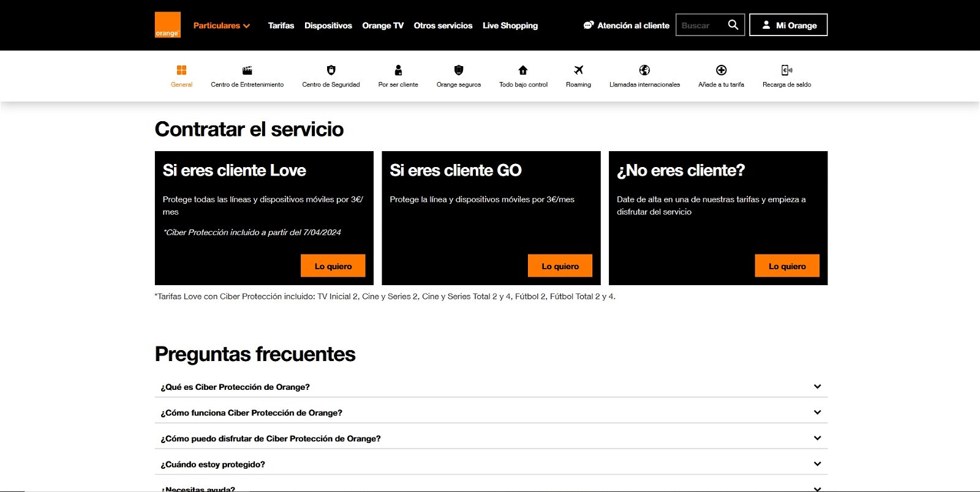This screenshot has height=492, width=980.
Task: Open the Tarifas menu
Action: coord(281,26)
